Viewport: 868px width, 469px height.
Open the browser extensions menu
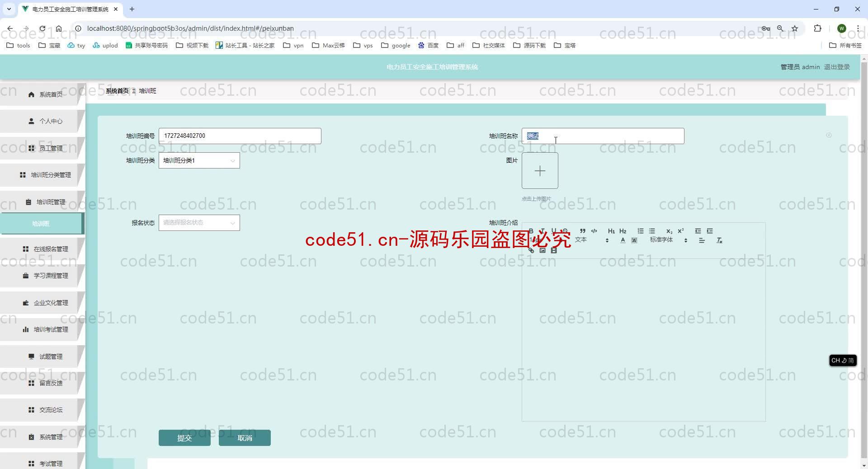(817, 28)
